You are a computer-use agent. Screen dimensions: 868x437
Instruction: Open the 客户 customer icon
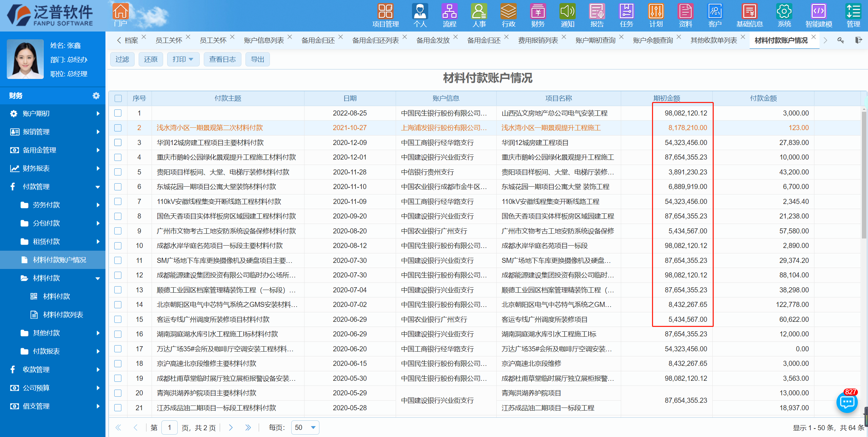click(x=715, y=15)
